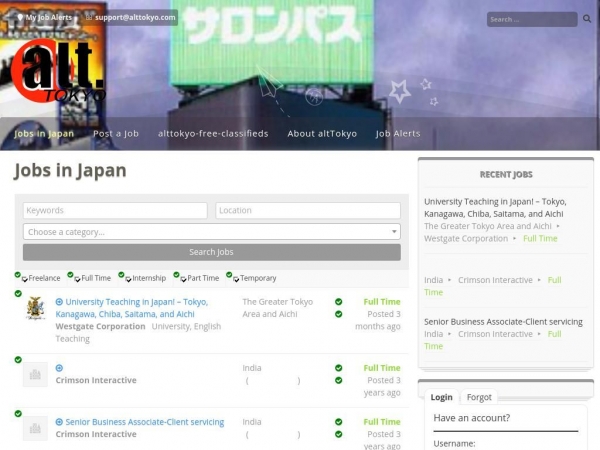Click the search magnifier icon in header
600x450 pixels.
(x=587, y=19)
